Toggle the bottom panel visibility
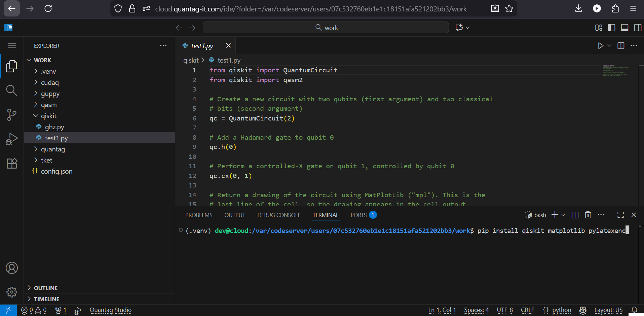Viewport: 644px width, 316px height. [x=624, y=28]
